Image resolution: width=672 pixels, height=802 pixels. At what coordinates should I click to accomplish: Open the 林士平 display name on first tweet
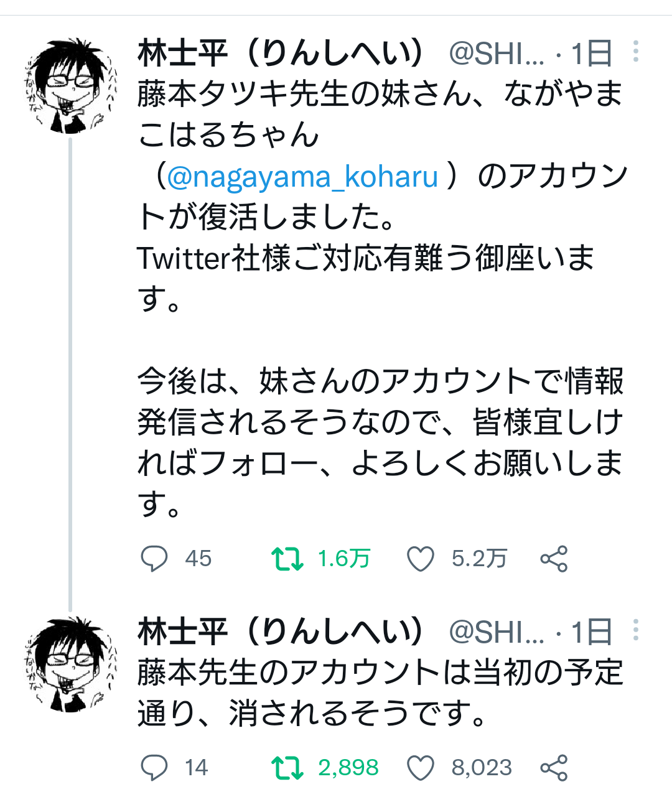tap(281, 53)
